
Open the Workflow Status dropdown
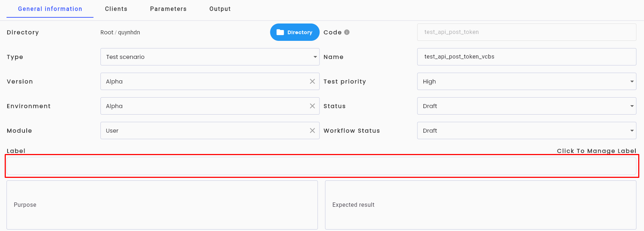pyautogui.click(x=527, y=131)
